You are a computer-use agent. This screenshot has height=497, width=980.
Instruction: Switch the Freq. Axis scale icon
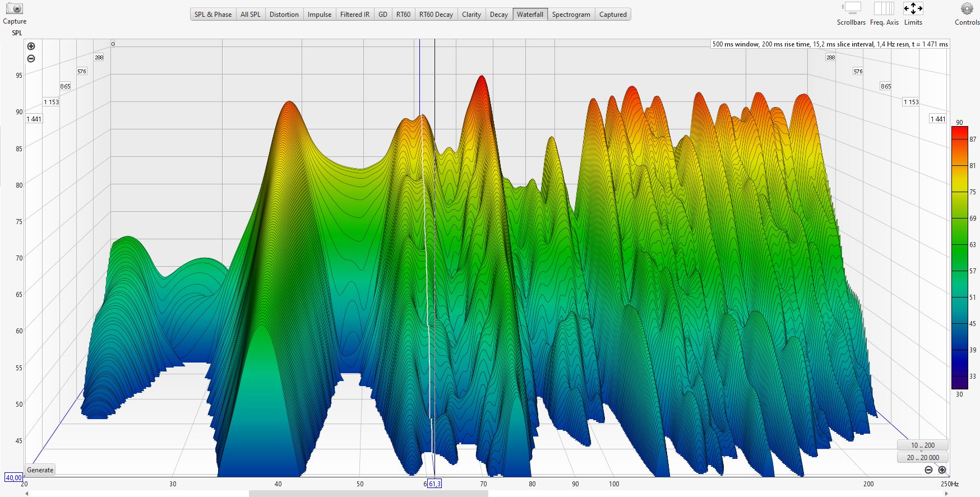(884, 9)
